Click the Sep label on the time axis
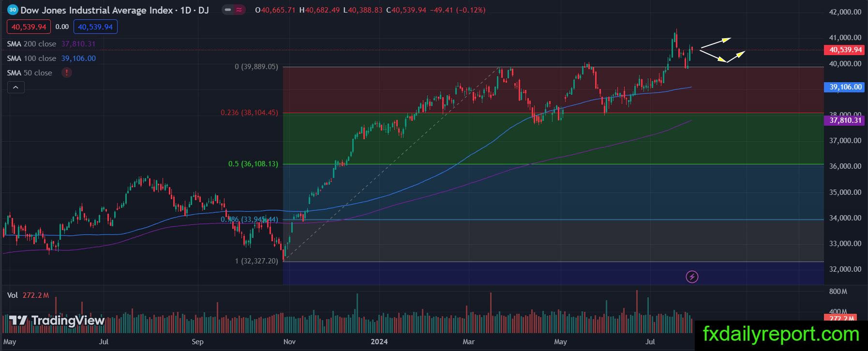Viewport: 868px width, 351px height. pyautogui.click(x=197, y=342)
